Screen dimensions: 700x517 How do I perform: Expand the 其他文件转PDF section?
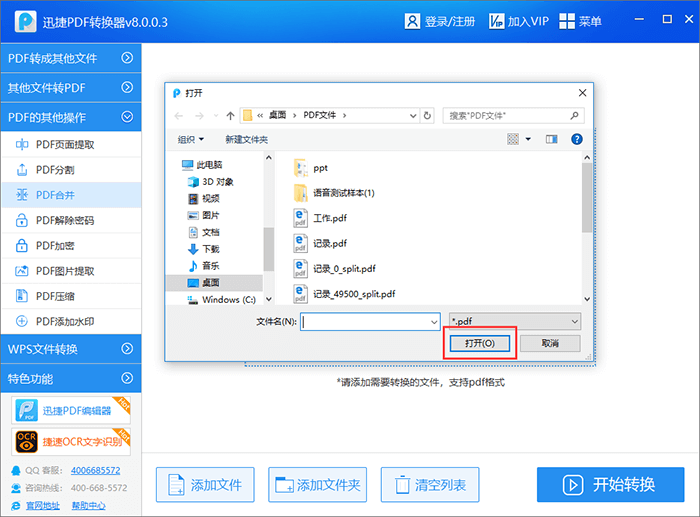[x=71, y=88]
